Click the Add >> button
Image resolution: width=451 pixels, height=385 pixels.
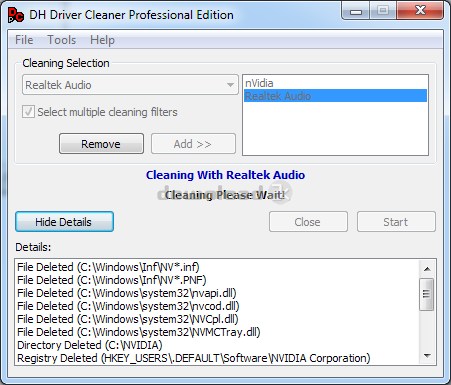tap(193, 144)
